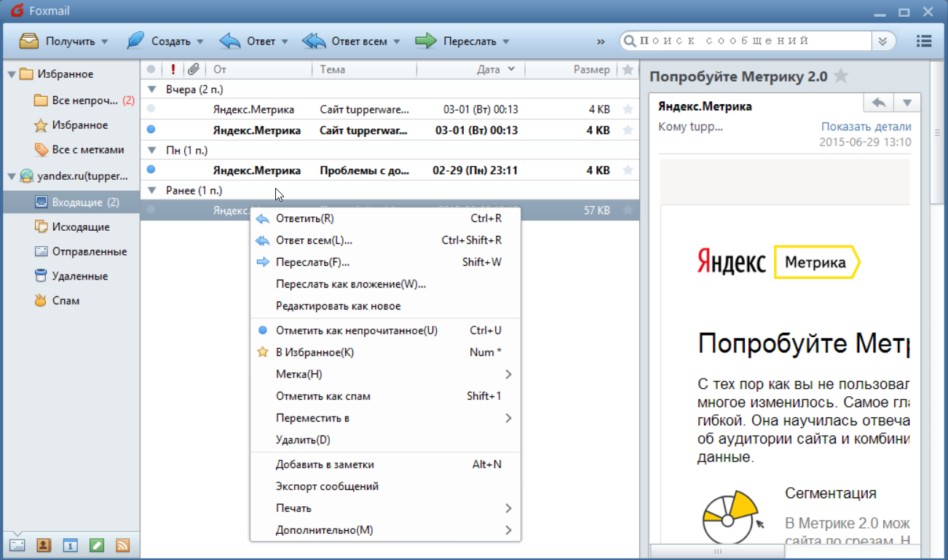The width and height of the screenshot is (948, 560).
Task: Open the Входящие inbox folder
Action: click(x=70, y=202)
